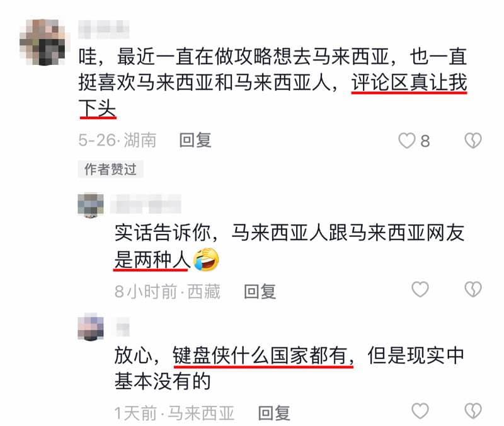Image resolution: width=504 pixels, height=426 pixels.
Task: Reply to the 8小时前 西藏 comment
Action: click(260, 291)
